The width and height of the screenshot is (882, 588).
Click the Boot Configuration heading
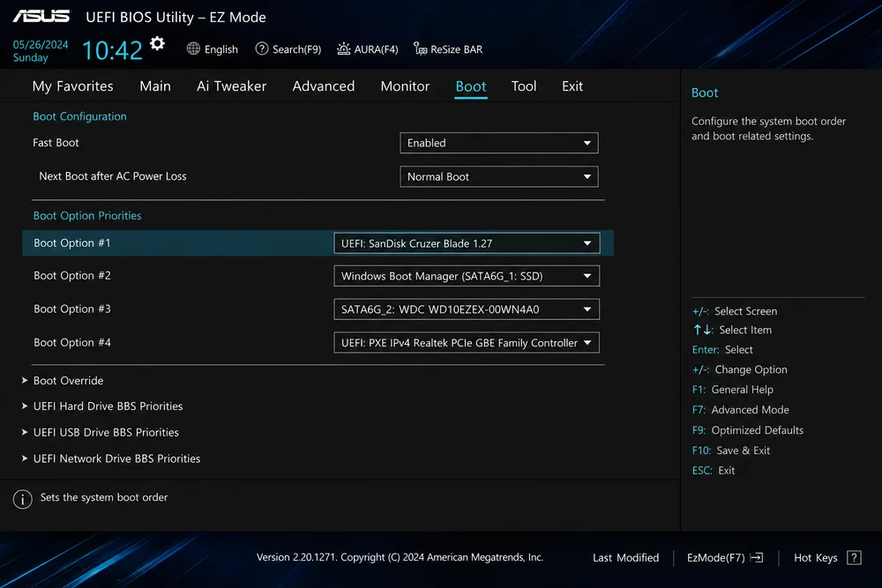pos(80,116)
